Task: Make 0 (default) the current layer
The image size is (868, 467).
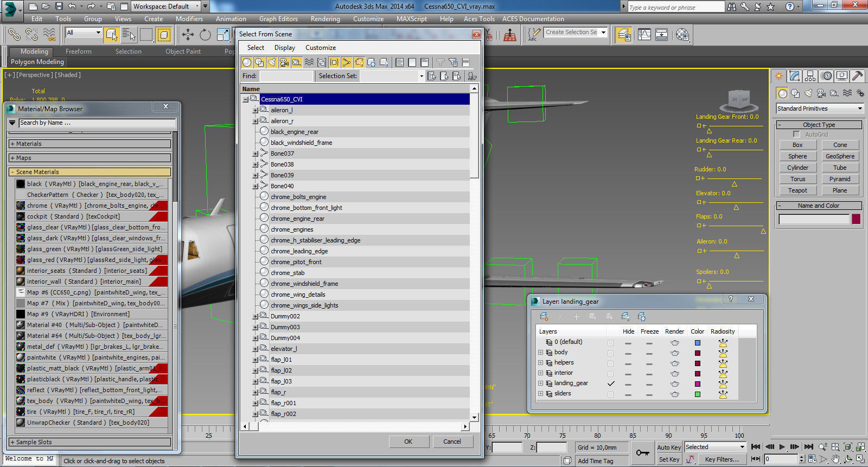Action: (611, 343)
